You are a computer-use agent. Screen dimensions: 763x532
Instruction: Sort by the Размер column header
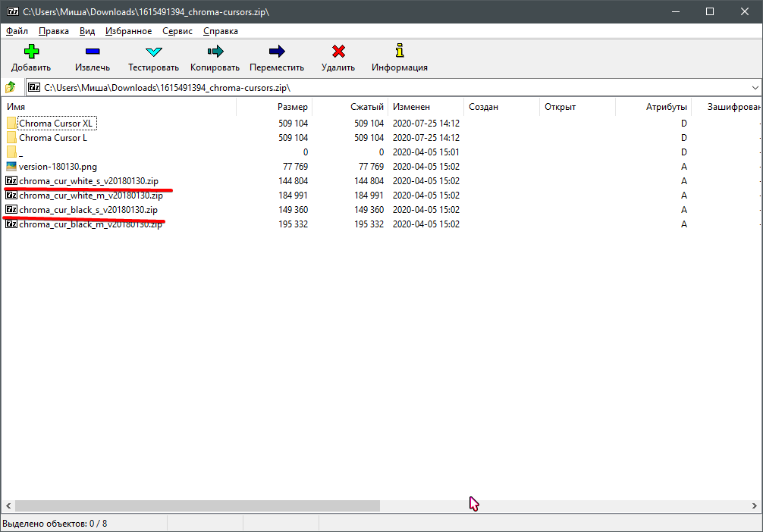click(275, 107)
